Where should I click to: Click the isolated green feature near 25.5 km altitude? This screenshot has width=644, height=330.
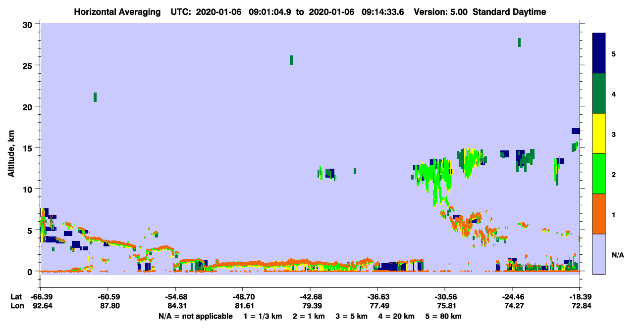(291, 60)
